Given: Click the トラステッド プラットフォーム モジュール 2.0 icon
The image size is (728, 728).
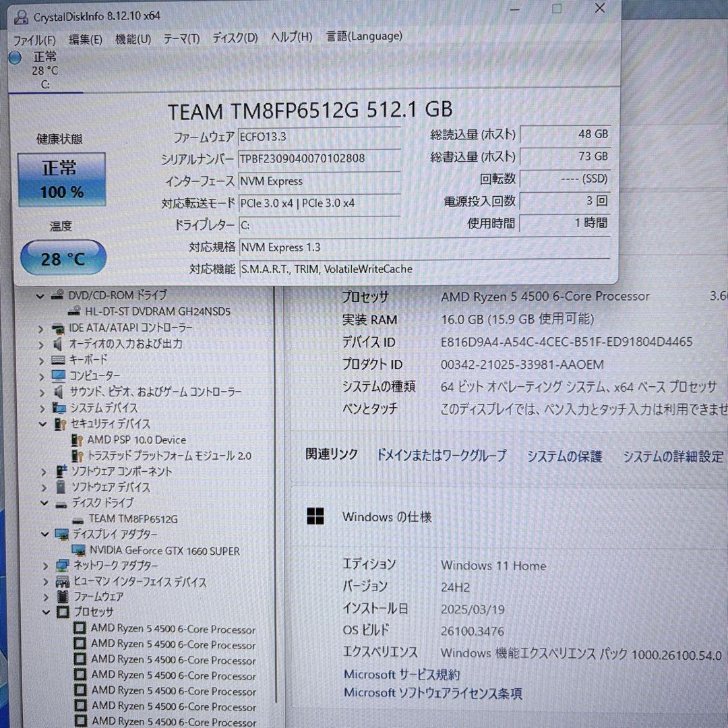Looking at the screenshot, I should tap(78, 456).
